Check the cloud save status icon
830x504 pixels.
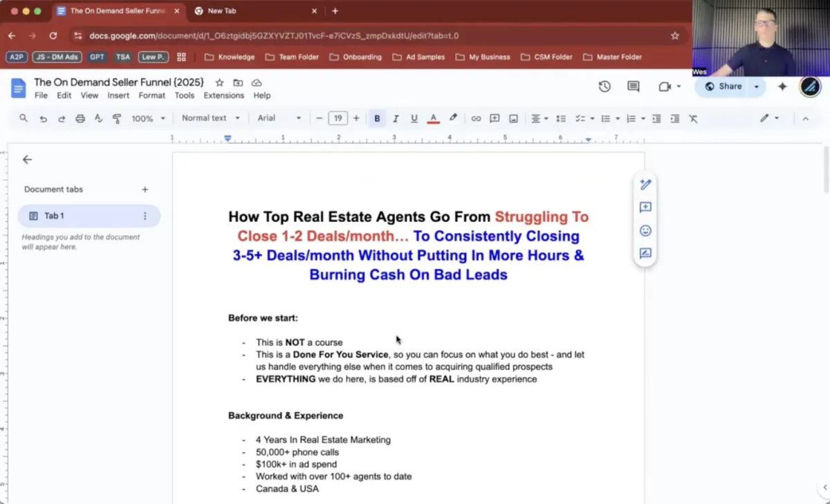coord(257,83)
